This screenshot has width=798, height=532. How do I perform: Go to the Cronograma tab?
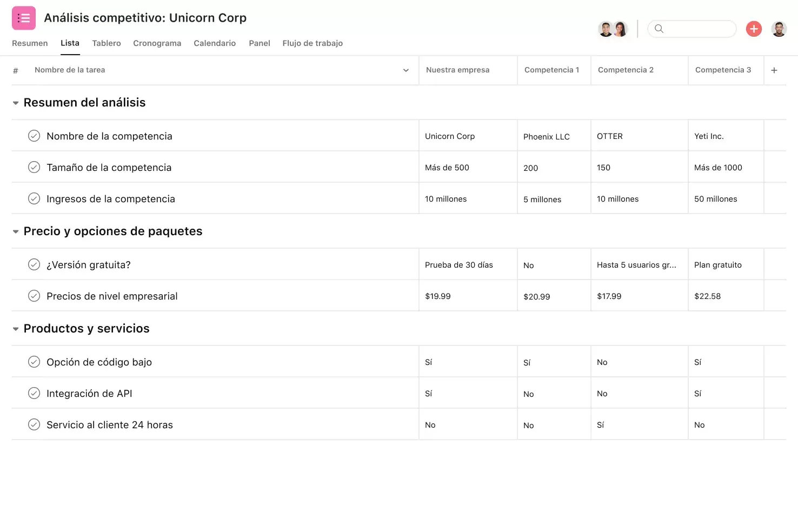coord(157,43)
